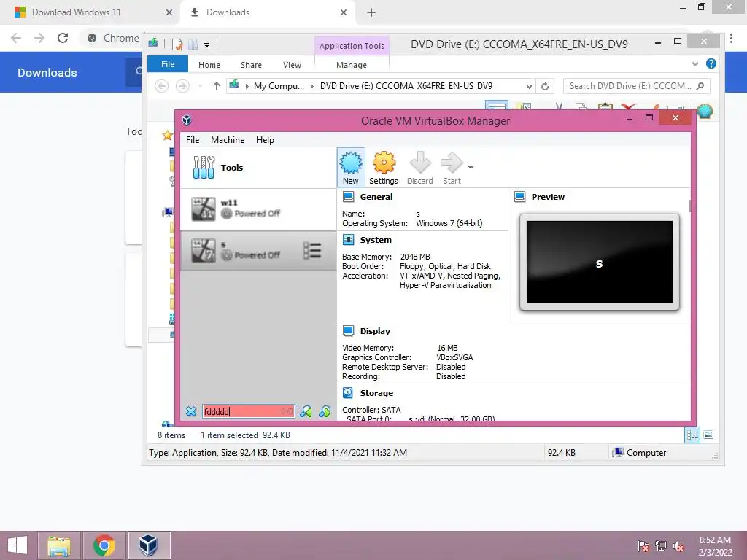Click the VirtualBox details pane scrollbar
The image size is (747, 560).
[689, 206]
